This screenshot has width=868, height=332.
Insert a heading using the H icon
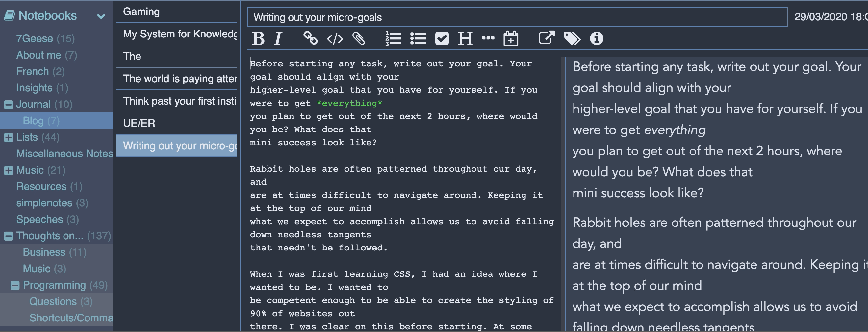[x=465, y=38]
